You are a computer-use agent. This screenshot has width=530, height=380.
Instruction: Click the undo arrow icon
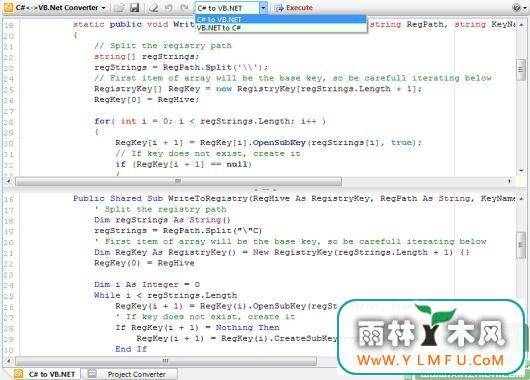click(x=169, y=7)
